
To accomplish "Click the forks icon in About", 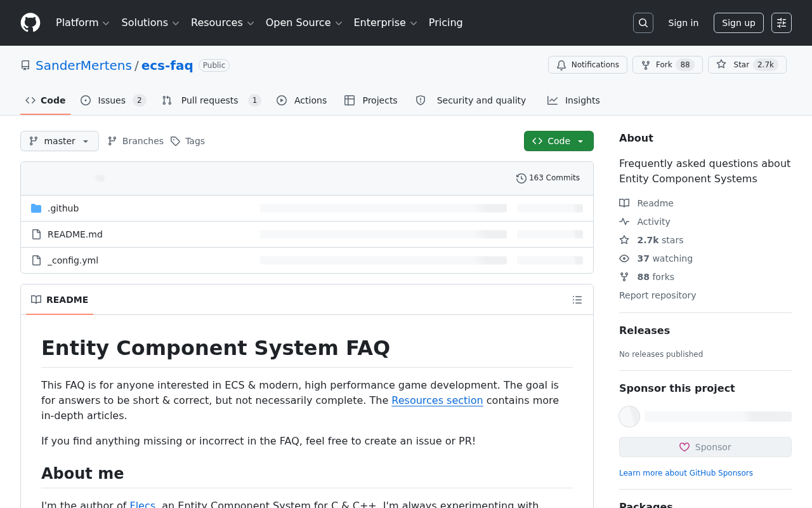I will [624, 277].
